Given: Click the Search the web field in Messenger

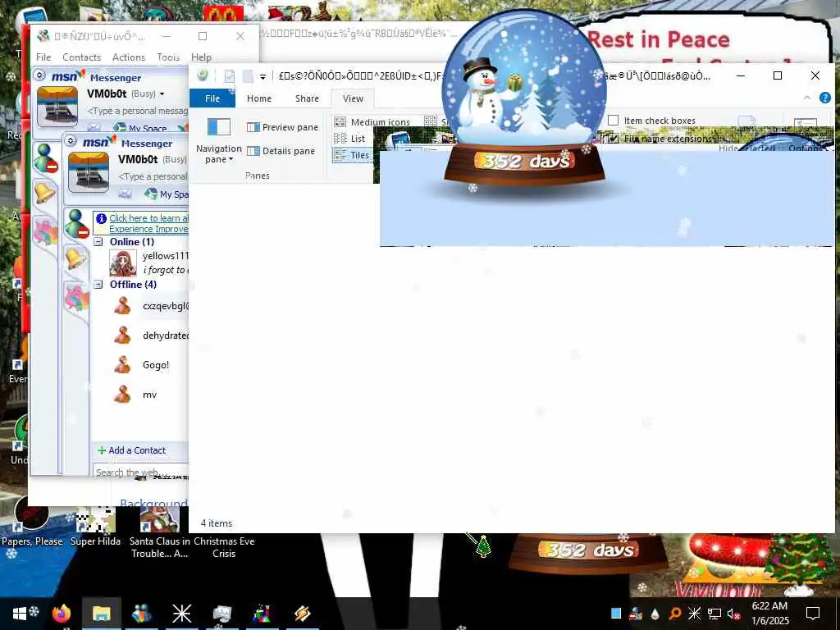Looking at the screenshot, I should point(140,472).
